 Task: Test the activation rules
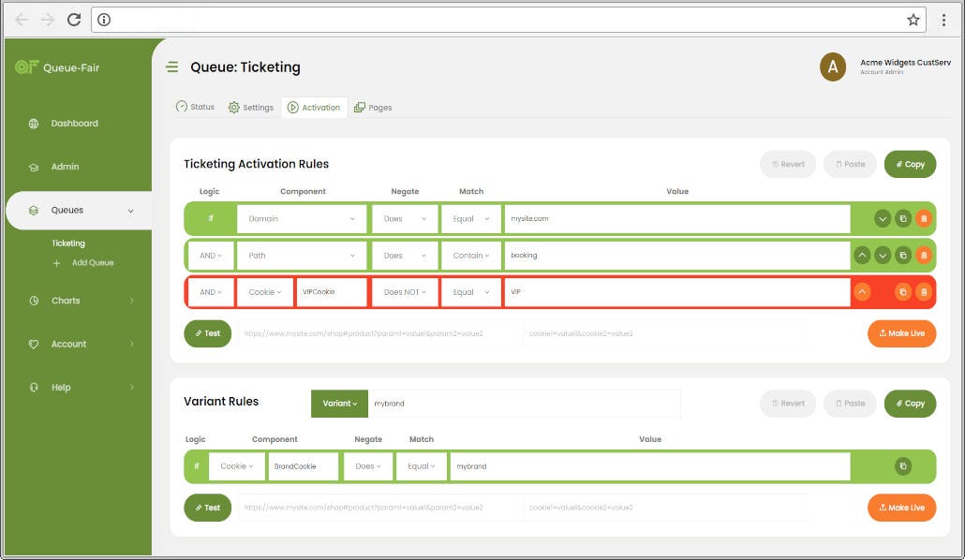coord(207,333)
